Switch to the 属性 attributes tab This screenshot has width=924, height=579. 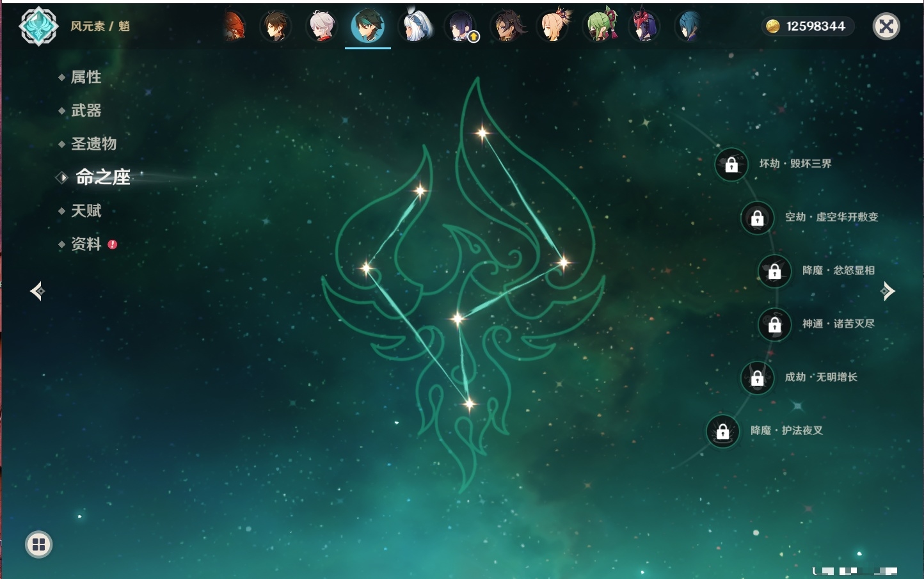click(86, 77)
